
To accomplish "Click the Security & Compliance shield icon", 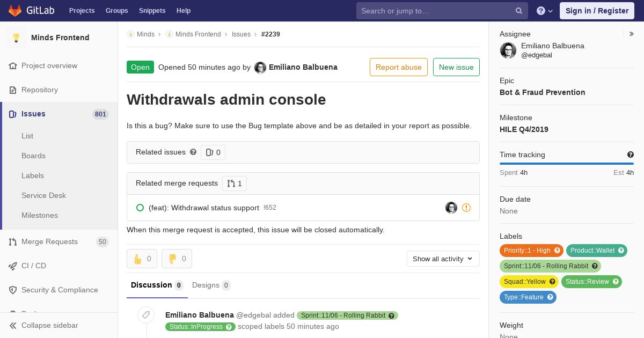I will coord(13,290).
